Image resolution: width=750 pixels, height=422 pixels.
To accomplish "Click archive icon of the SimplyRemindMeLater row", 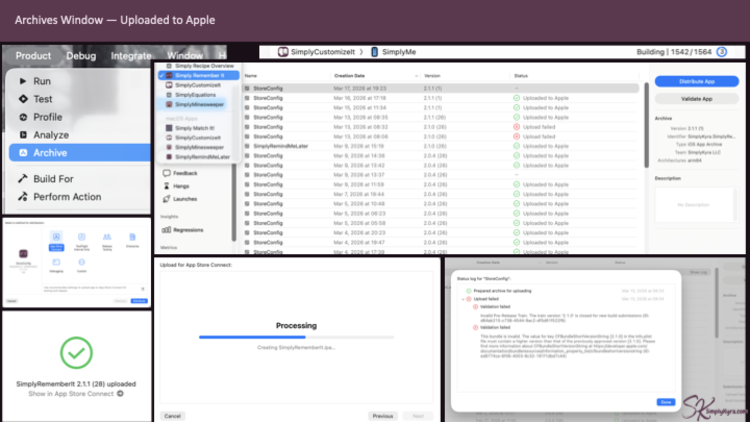I will coord(247,146).
